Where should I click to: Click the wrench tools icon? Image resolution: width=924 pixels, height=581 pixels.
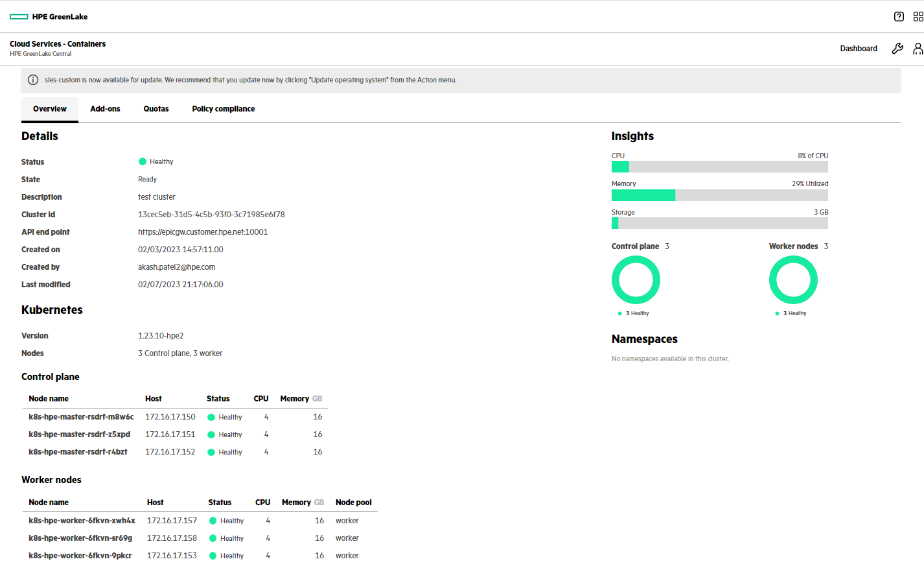click(897, 49)
